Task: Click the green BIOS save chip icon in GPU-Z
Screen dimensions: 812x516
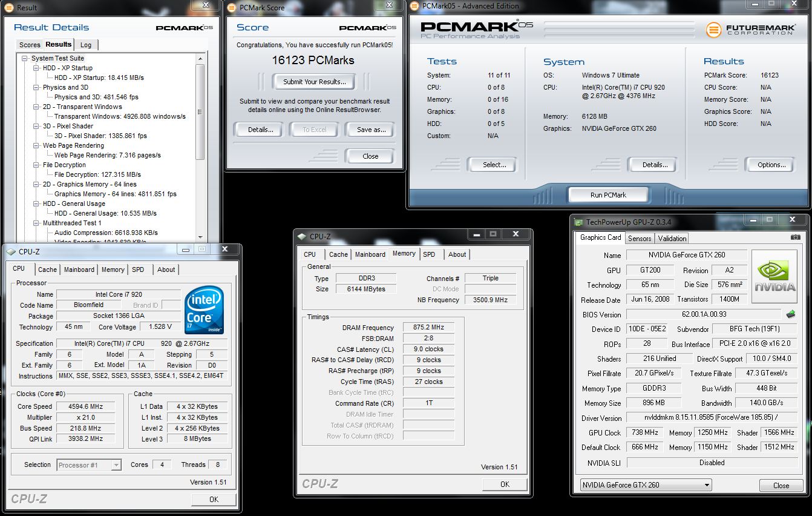Action: pos(790,314)
